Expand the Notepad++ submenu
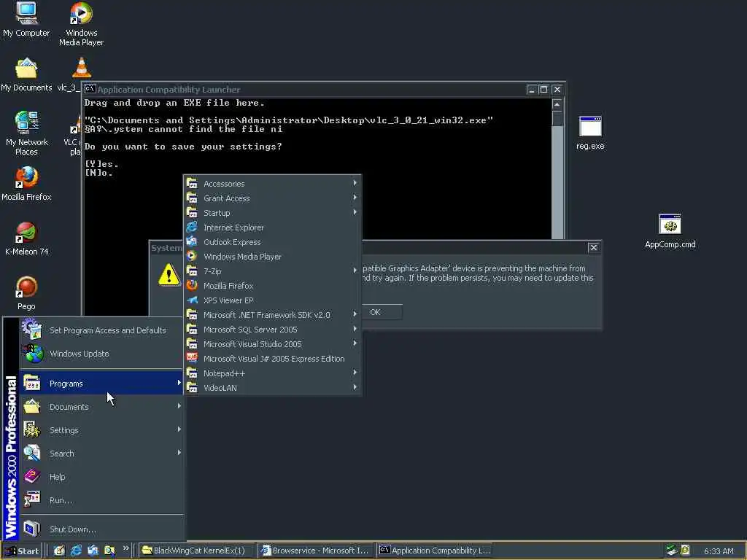 click(273, 373)
